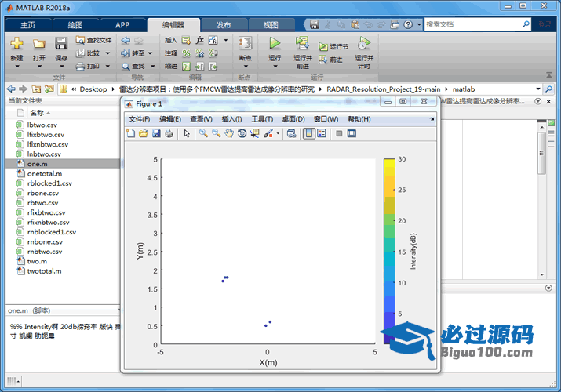Toggle the Insert Colorbar button
Image resolution: width=561 pixels, height=392 pixels.
309,133
